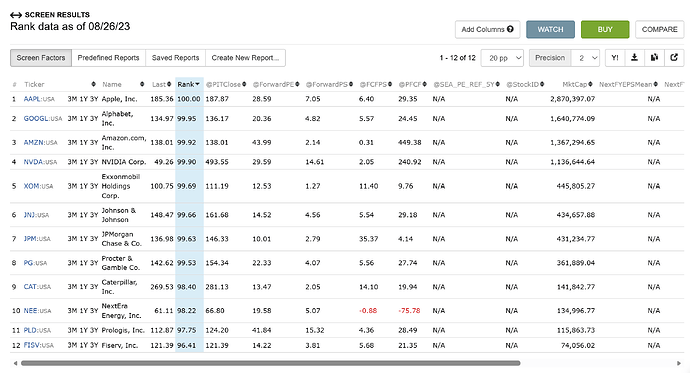This screenshot has width=690, height=373.
Task: Click the 493.55 PITClose value for NVIDIA
Action: coord(217,162)
